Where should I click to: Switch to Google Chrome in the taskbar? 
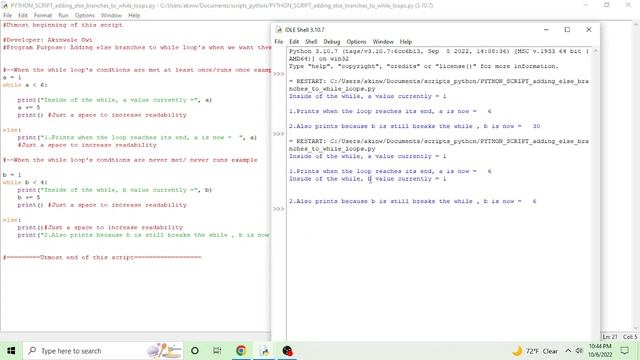tap(241, 351)
